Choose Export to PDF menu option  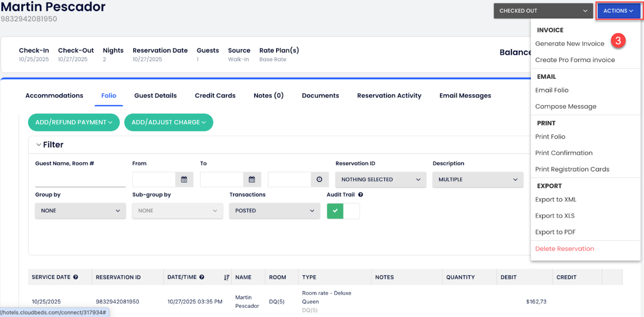point(555,232)
